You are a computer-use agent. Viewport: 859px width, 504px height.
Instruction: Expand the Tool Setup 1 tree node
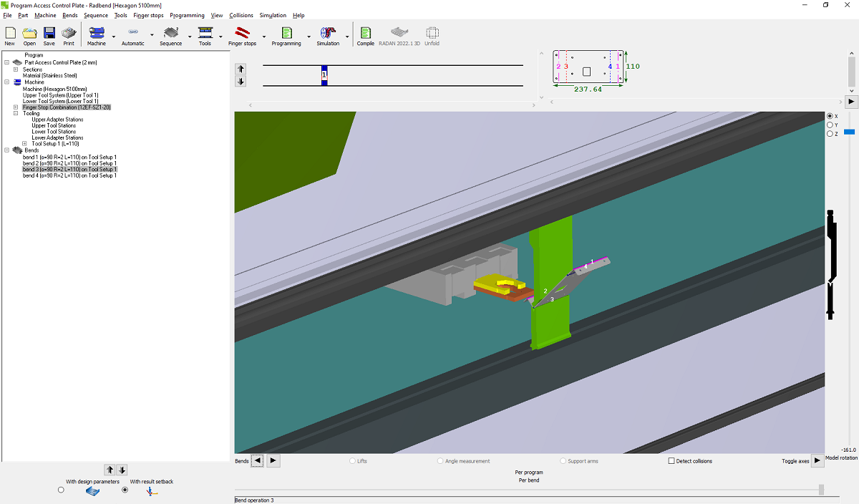(26, 144)
